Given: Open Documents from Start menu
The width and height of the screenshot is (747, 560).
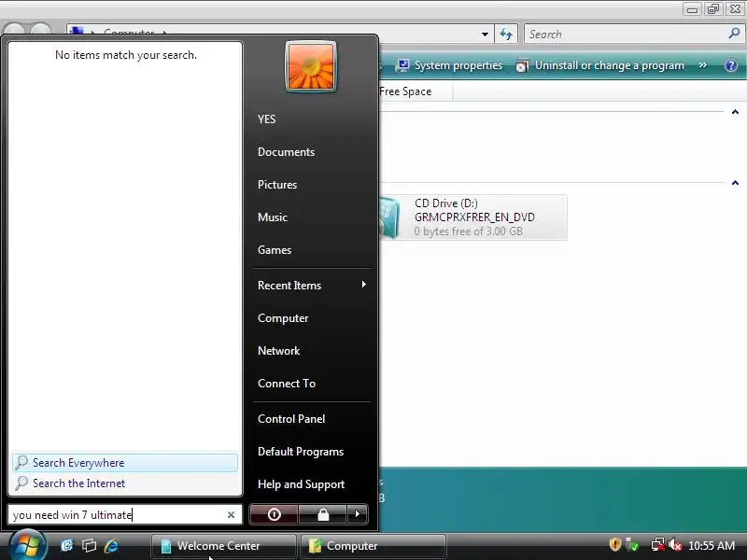Looking at the screenshot, I should tap(286, 152).
